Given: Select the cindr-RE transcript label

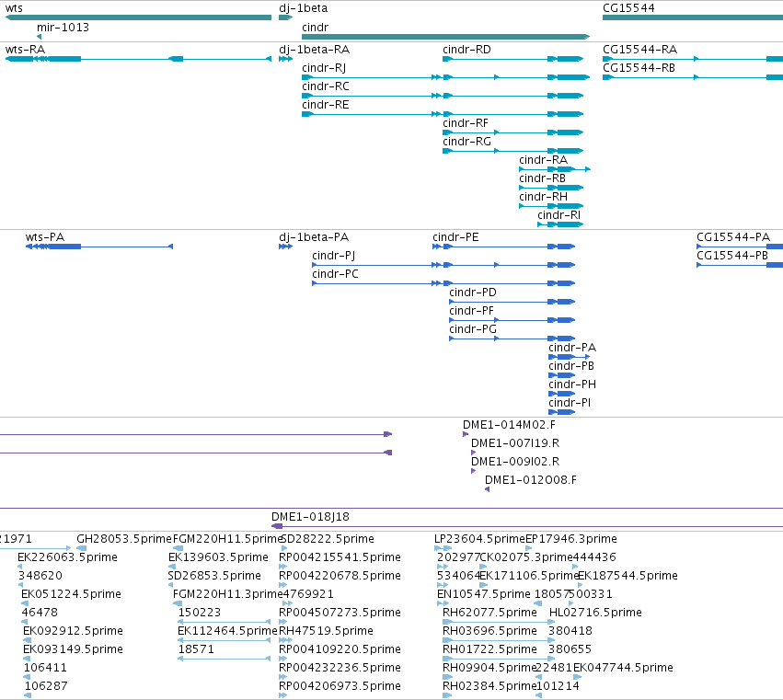Looking at the screenshot, I should pyautogui.click(x=325, y=105).
